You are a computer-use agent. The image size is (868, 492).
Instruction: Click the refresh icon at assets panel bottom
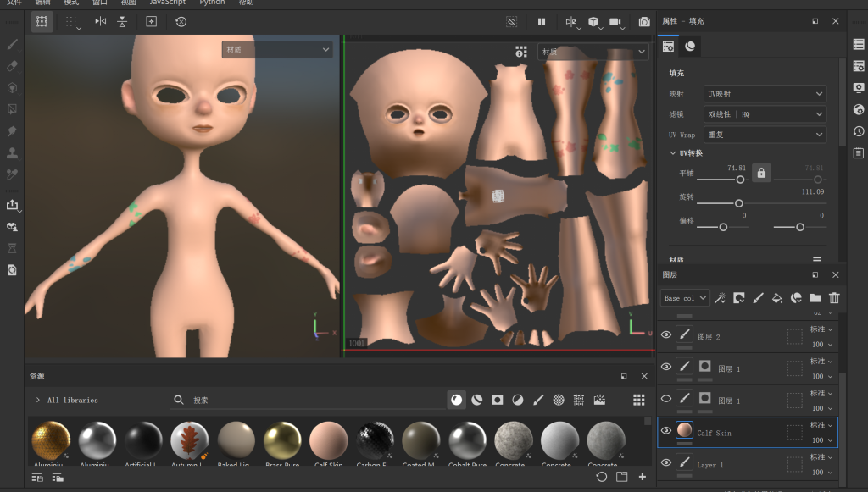(x=602, y=477)
